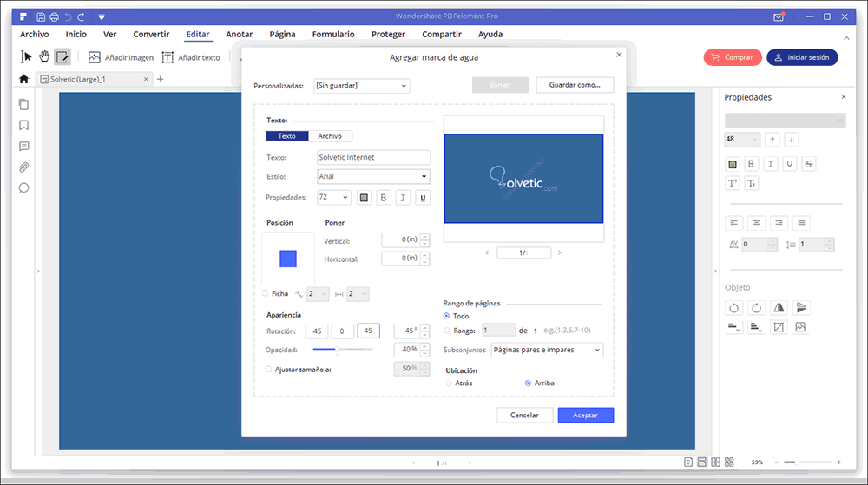Select the Todo page range option
This screenshot has width=868, height=485.
pos(447,316)
